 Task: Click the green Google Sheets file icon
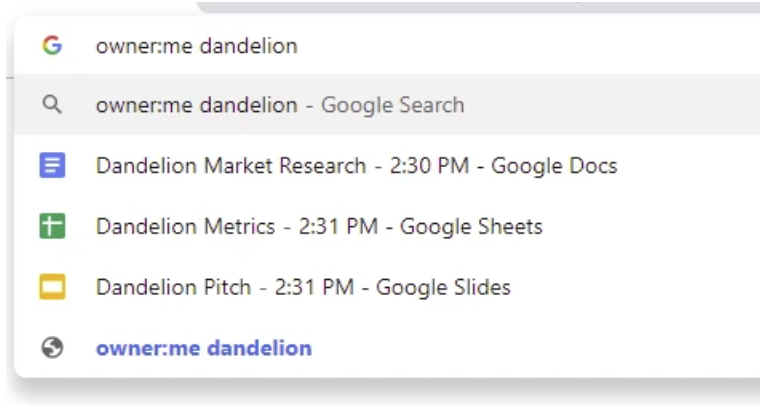click(x=52, y=226)
